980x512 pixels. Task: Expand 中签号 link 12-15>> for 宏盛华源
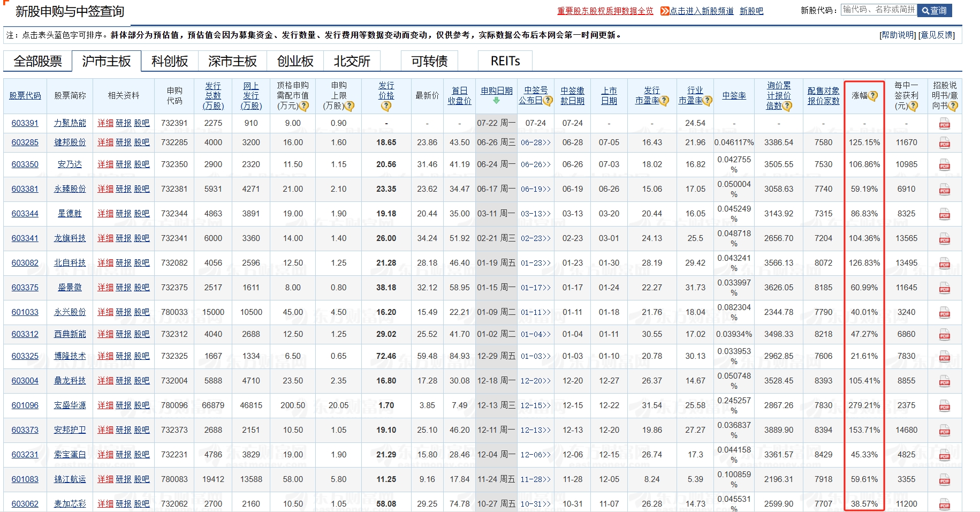535,405
